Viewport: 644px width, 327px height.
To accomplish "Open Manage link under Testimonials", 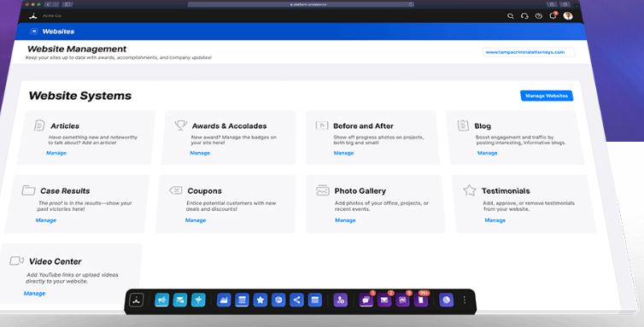I will (495, 220).
